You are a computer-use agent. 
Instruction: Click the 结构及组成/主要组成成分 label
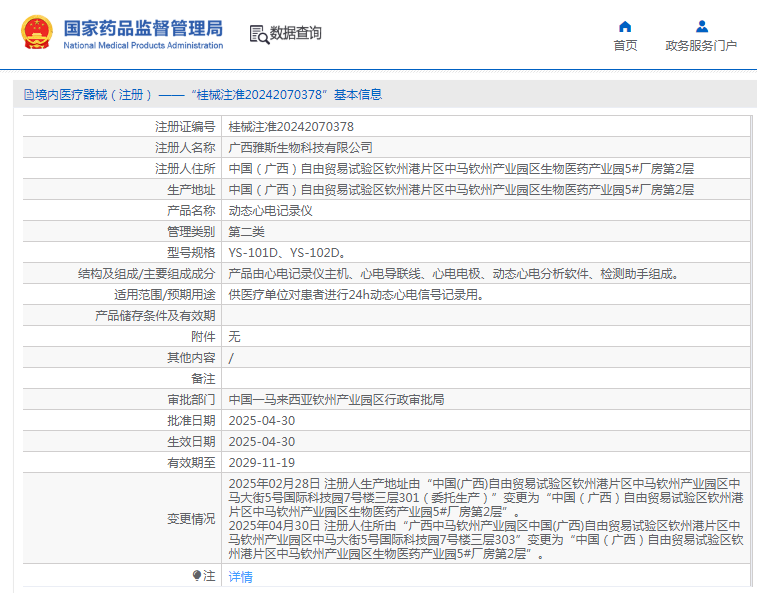point(147,274)
